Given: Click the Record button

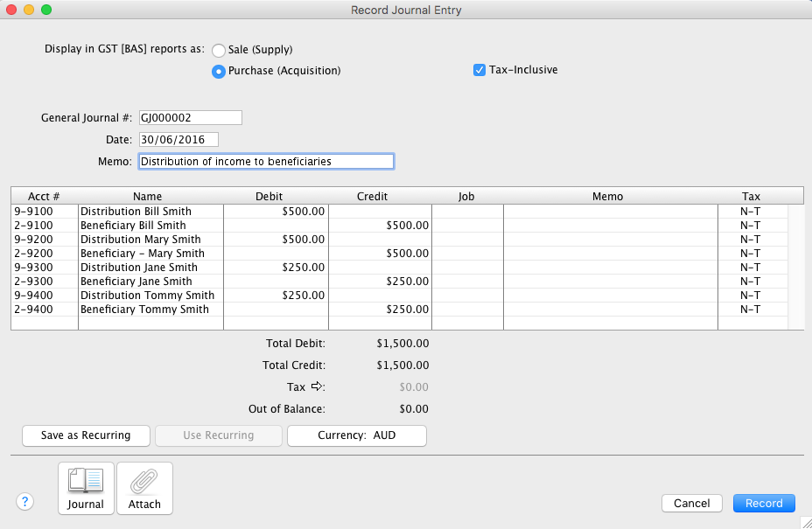Looking at the screenshot, I should (764, 503).
